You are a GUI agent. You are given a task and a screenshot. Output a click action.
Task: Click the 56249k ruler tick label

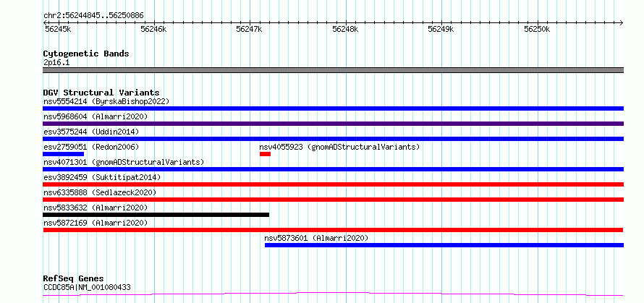[441, 29]
